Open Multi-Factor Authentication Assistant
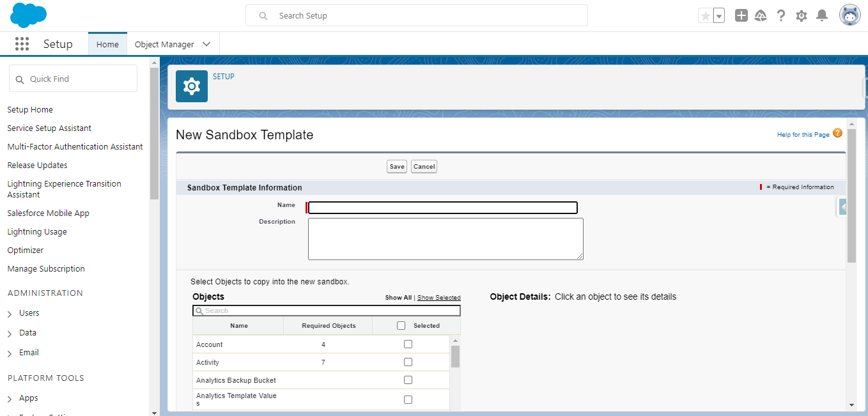 pos(75,146)
